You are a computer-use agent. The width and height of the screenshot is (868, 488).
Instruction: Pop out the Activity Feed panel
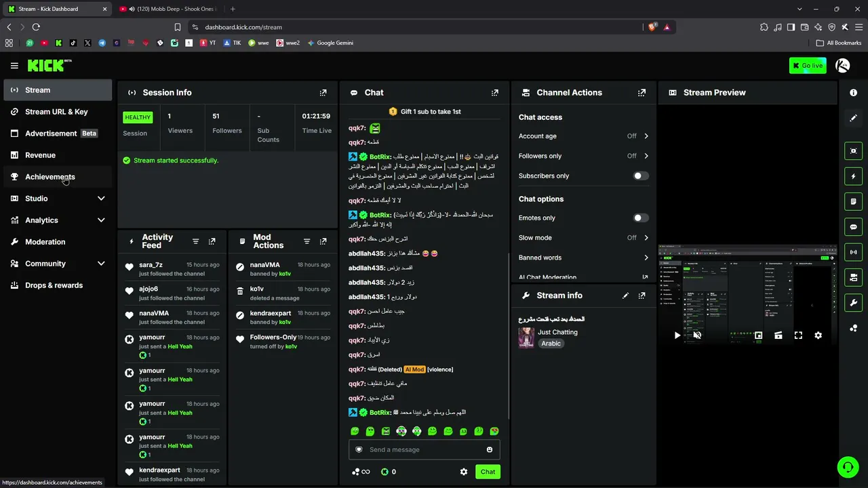(x=212, y=241)
